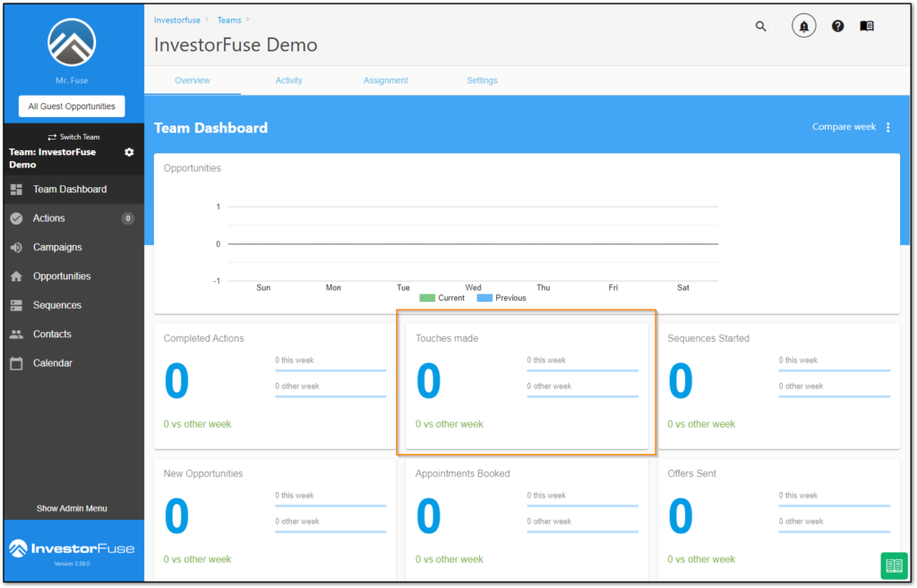
Task: Click the InvestorFuse Demo page title
Action: [236, 45]
